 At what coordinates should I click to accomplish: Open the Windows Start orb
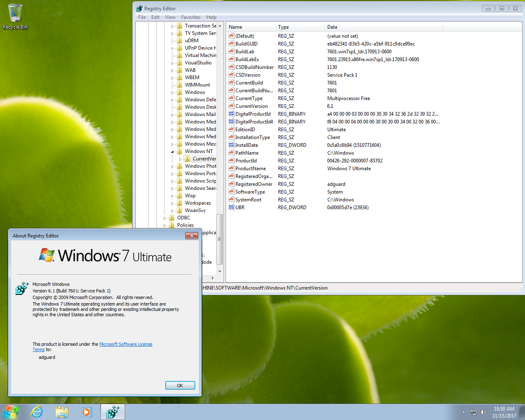[x=11, y=412]
